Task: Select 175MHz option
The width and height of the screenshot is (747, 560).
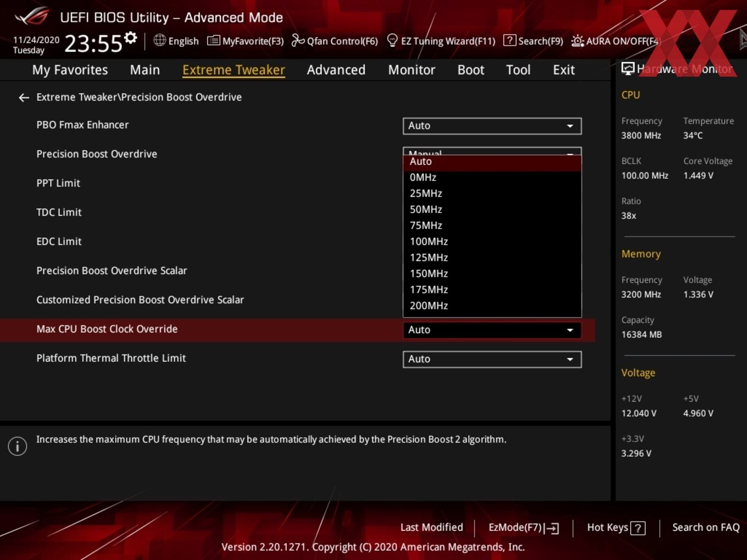Action: (x=492, y=289)
